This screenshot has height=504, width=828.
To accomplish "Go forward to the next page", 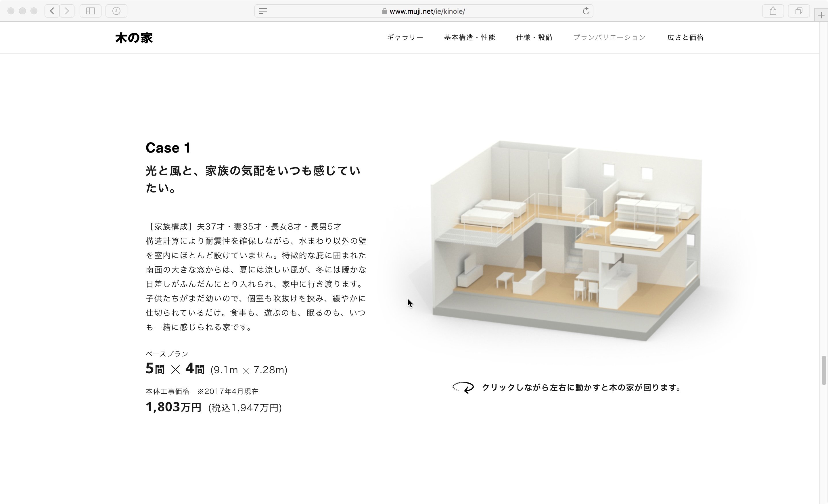I will 67,11.
